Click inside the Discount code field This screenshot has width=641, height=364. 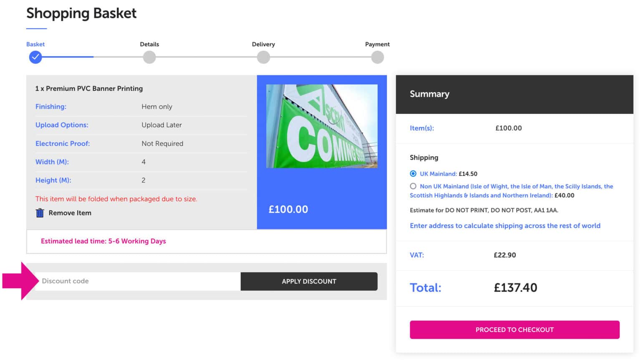[138, 281]
